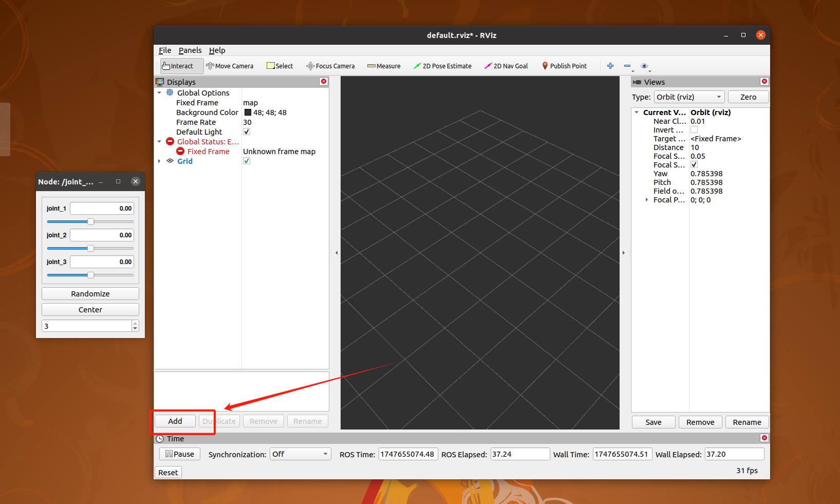This screenshot has height=504, width=840.
Task: Select the 2D Nav Goal tool
Action: [506, 66]
